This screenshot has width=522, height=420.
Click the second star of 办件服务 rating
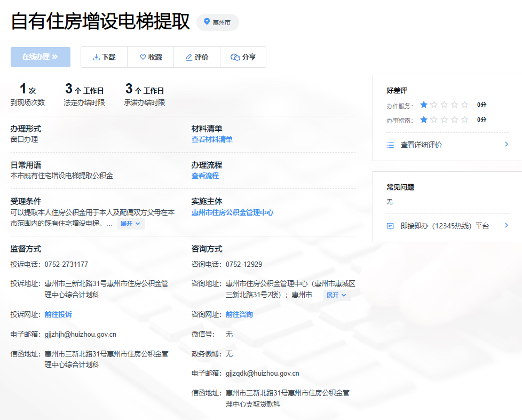434,105
